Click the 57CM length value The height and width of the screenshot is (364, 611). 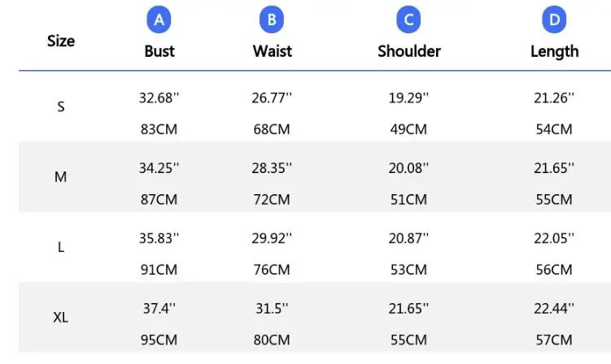554,340
